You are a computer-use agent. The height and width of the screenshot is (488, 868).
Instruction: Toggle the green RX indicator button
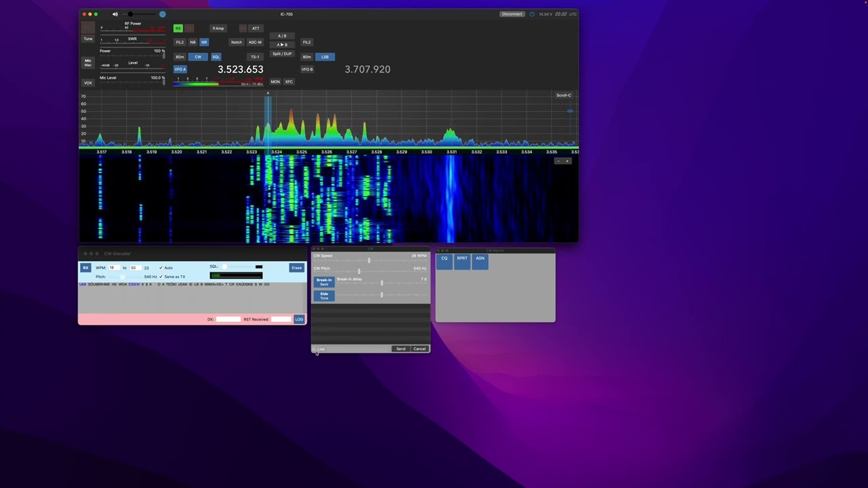pyautogui.click(x=178, y=28)
